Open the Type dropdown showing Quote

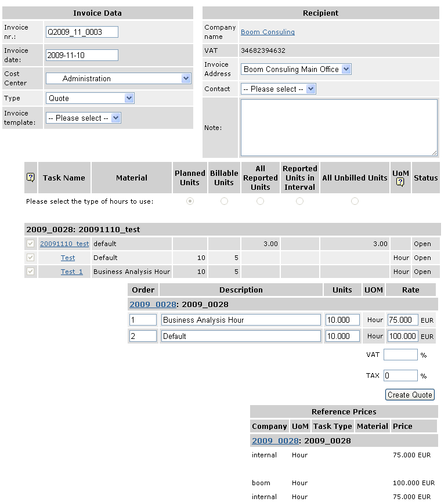point(90,98)
